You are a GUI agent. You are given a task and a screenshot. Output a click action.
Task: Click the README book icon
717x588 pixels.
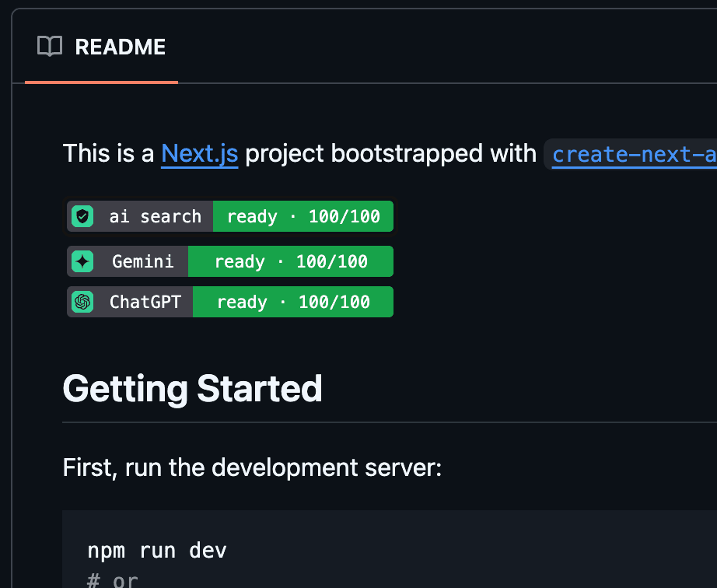click(50, 46)
